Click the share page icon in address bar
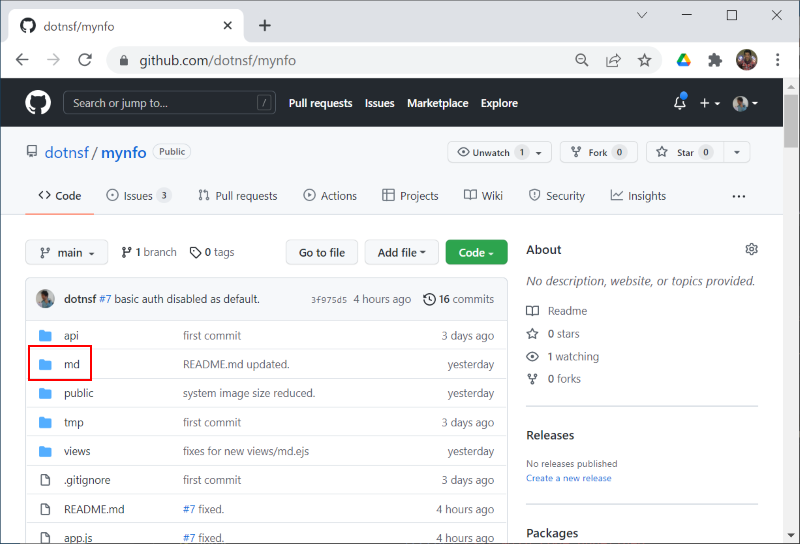The width and height of the screenshot is (800, 544). coord(613,60)
